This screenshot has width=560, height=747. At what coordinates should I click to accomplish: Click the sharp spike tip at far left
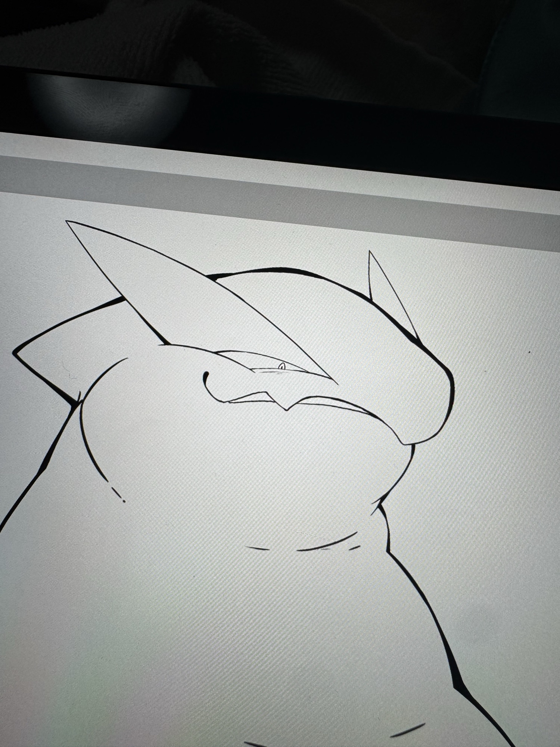tap(14, 352)
